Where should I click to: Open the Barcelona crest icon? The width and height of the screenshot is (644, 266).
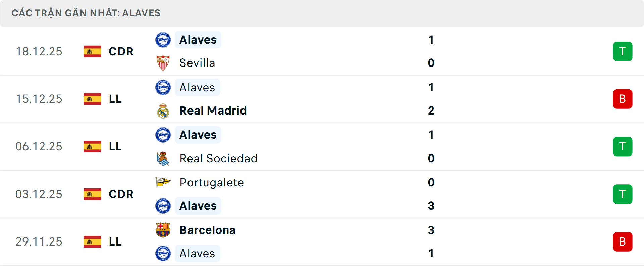click(163, 230)
